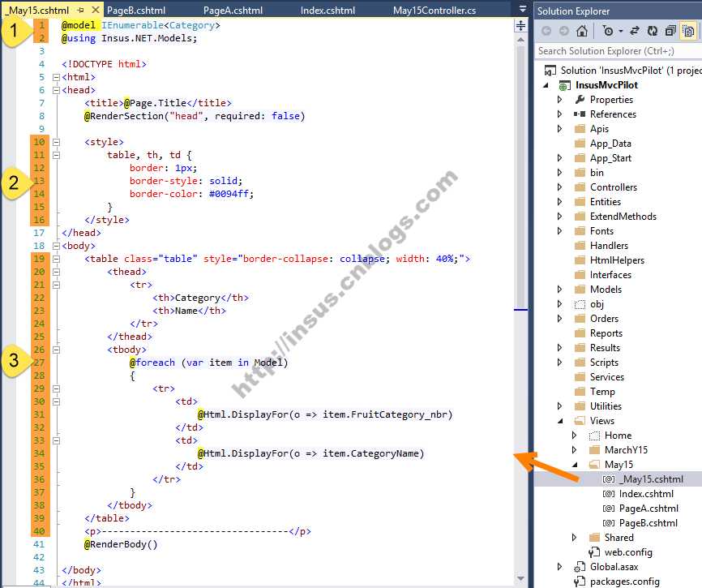Click the editor split window handle icon
Image resolution: width=702 pixels, height=588 pixels.
click(520, 25)
